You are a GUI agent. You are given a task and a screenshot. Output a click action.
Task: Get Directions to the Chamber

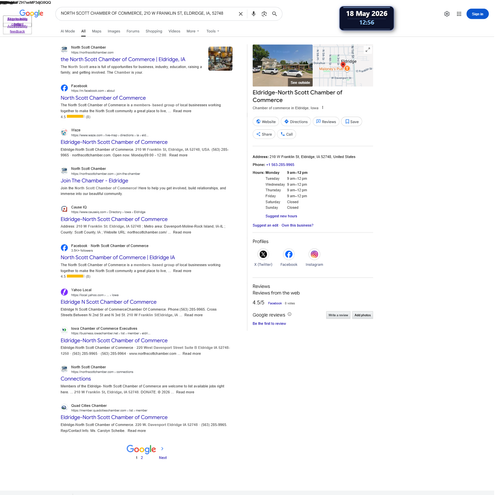(296, 122)
